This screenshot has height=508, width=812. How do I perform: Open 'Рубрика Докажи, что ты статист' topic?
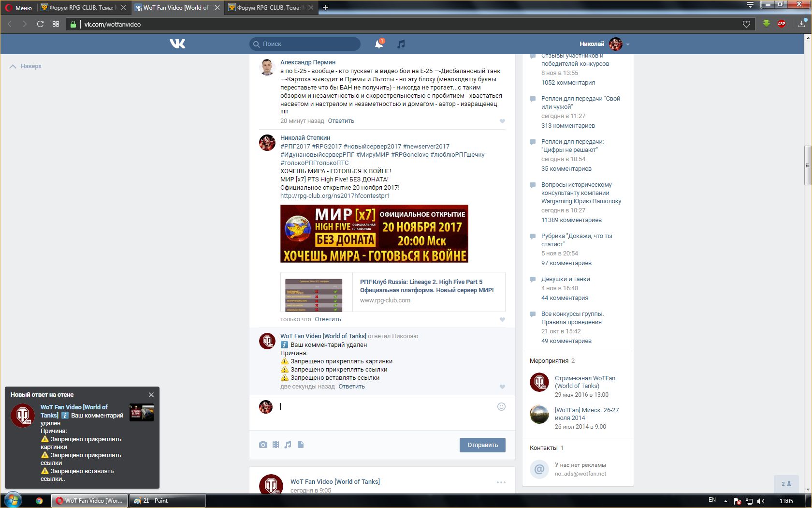point(577,240)
